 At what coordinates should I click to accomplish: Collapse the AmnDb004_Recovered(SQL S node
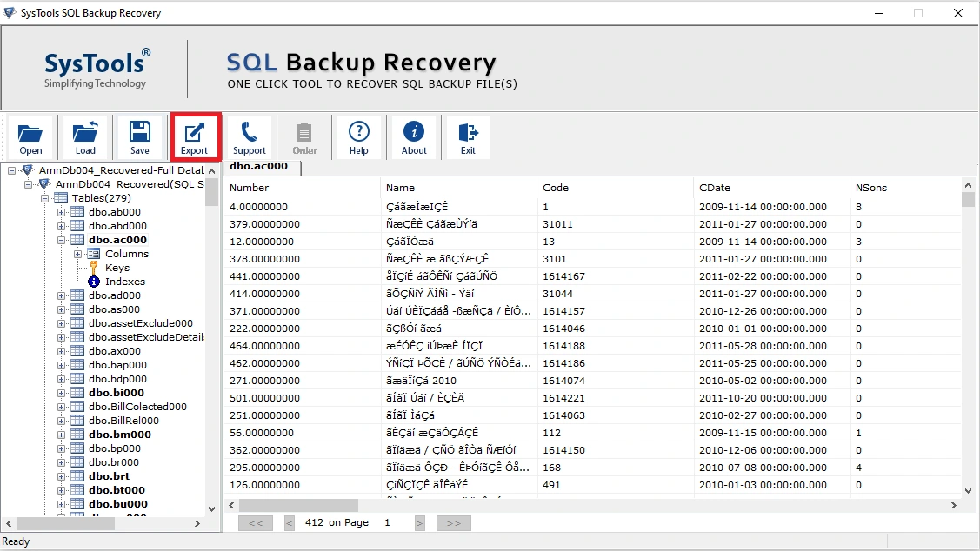pos(28,184)
